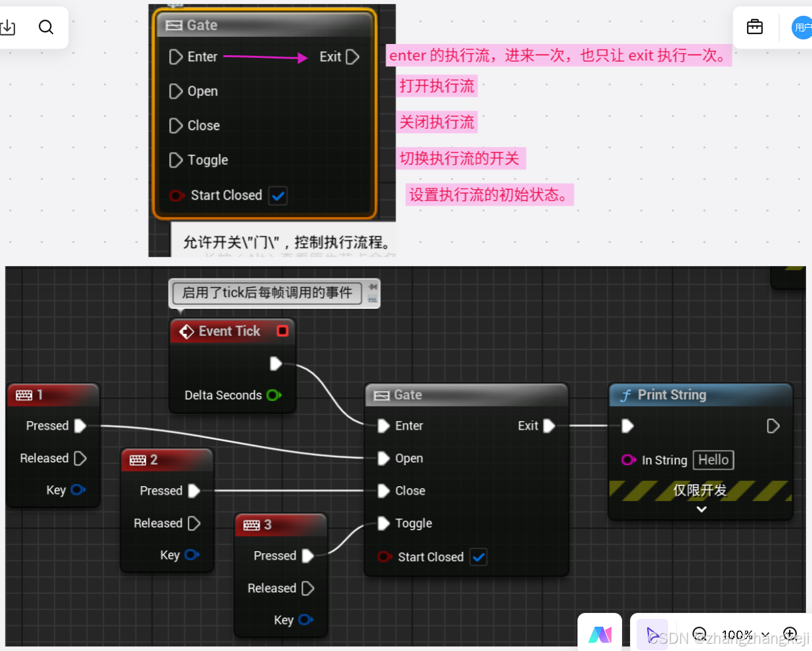Select the Event Tick node title
The image size is (812, 651).
coord(229,331)
